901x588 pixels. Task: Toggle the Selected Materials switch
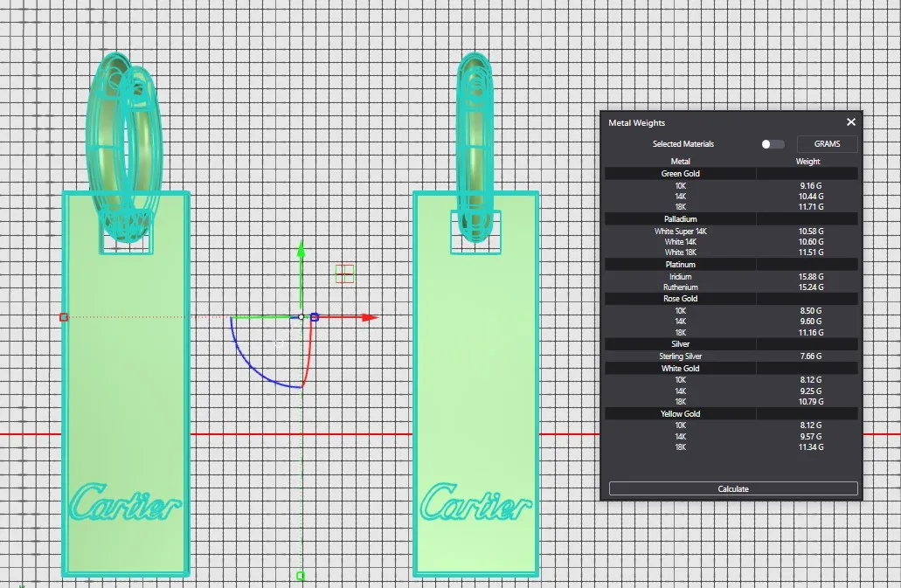point(772,144)
